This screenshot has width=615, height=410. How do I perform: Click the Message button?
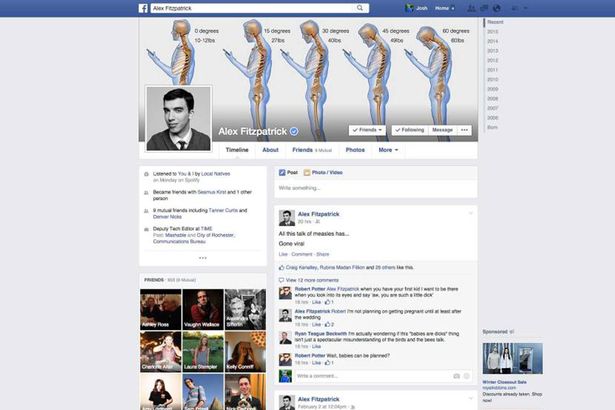[x=442, y=130]
